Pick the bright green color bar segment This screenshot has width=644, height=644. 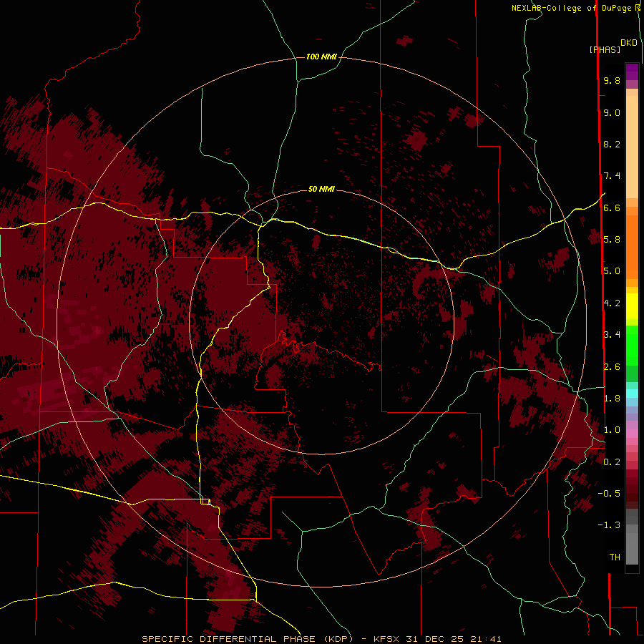pos(632,345)
